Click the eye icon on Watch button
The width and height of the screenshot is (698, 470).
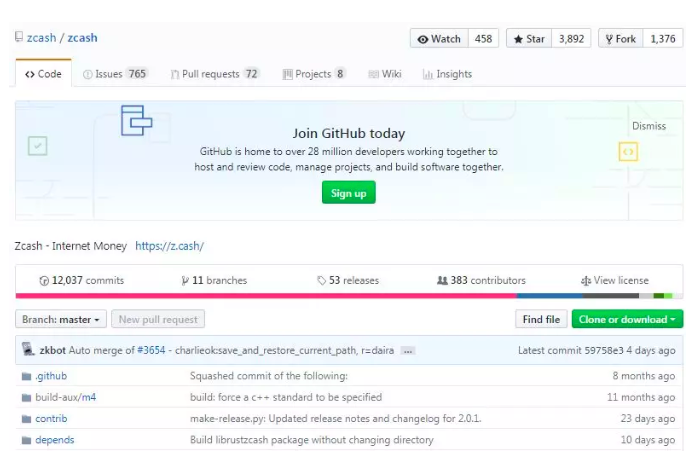point(422,39)
